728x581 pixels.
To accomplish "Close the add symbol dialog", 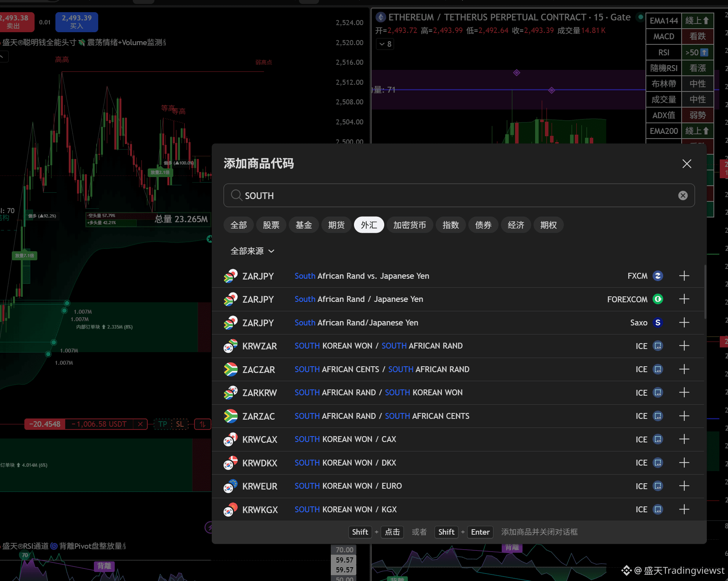I will 687,164.
